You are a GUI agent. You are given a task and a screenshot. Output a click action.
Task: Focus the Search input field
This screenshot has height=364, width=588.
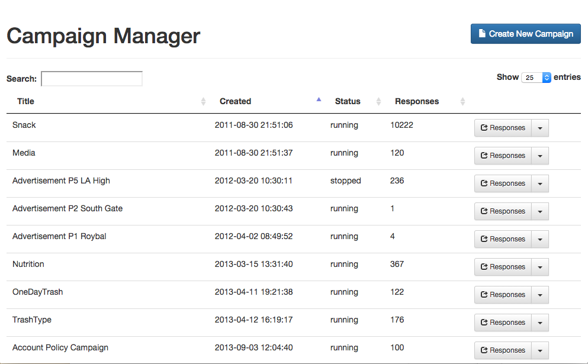click(92, 79)
